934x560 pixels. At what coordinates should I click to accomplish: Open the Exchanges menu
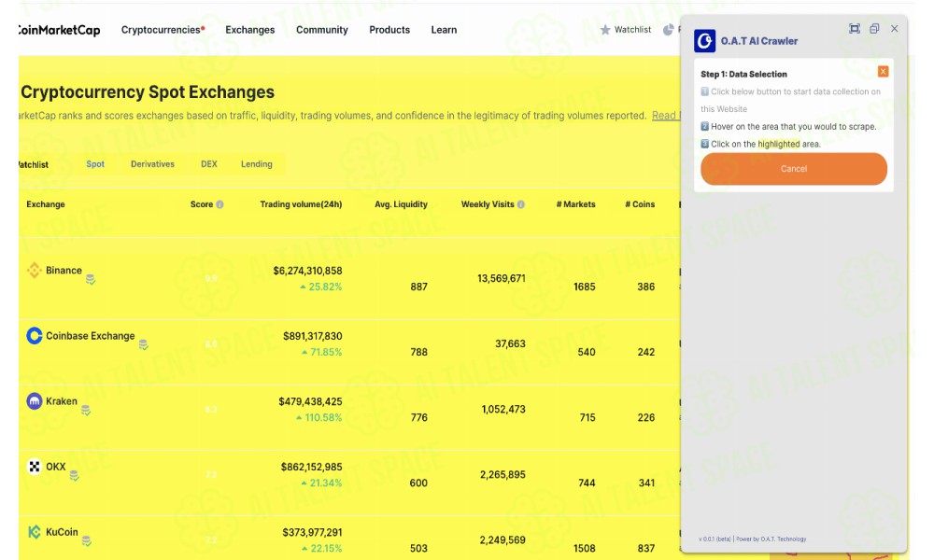click(x=250, y=30)
